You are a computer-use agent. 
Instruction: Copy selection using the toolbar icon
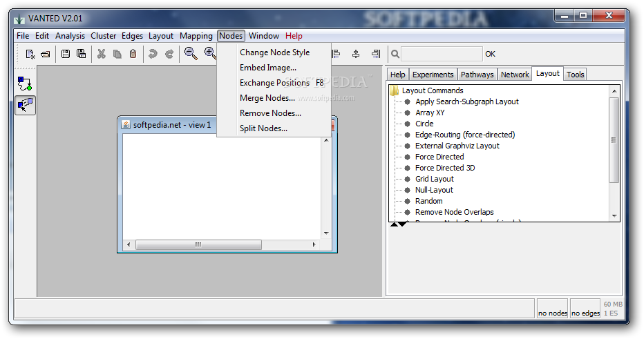117,54
